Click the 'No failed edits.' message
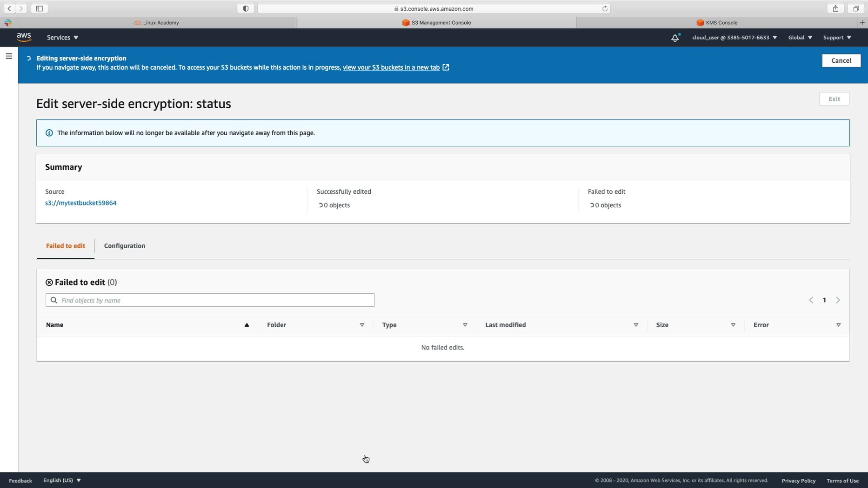The height and width of the screenshot is (488, 868). coord(442,348)
